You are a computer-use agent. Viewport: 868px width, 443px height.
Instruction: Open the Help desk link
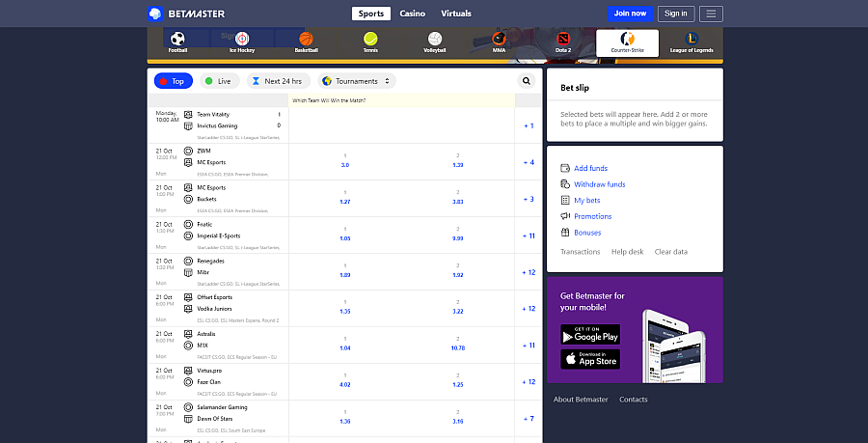click(x=628, y=251)
